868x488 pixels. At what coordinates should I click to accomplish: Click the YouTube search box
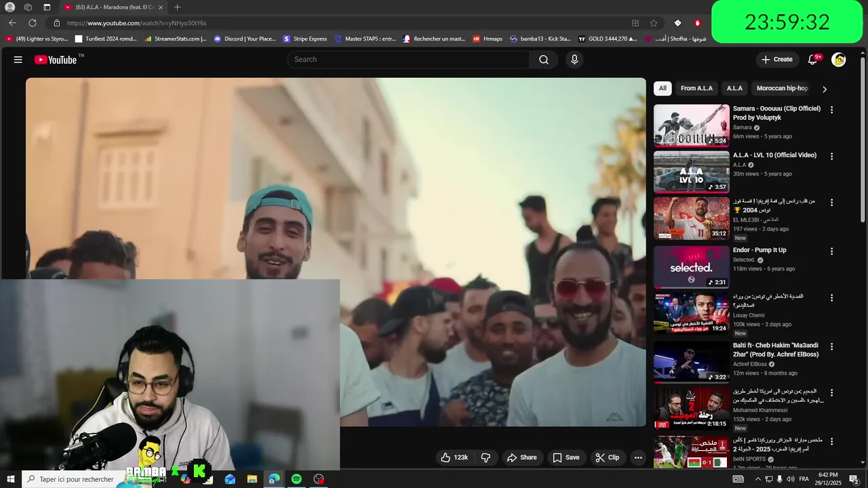tap(408, 60)
